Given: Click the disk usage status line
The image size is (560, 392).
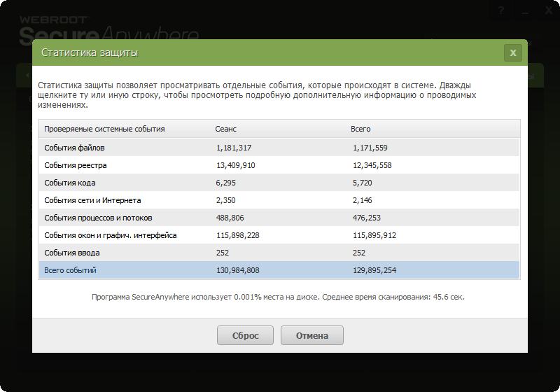Looking at the screenshot, I should 278,297.
